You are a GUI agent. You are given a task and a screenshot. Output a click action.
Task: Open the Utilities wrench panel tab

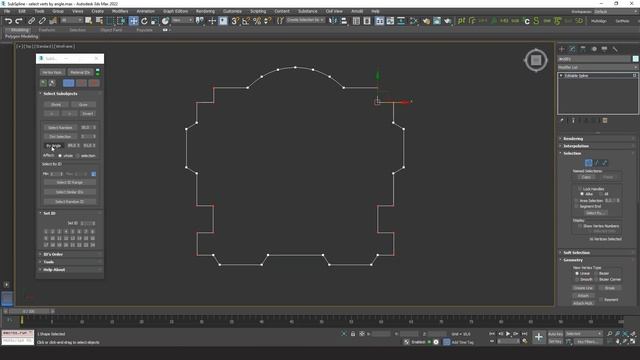615,49
